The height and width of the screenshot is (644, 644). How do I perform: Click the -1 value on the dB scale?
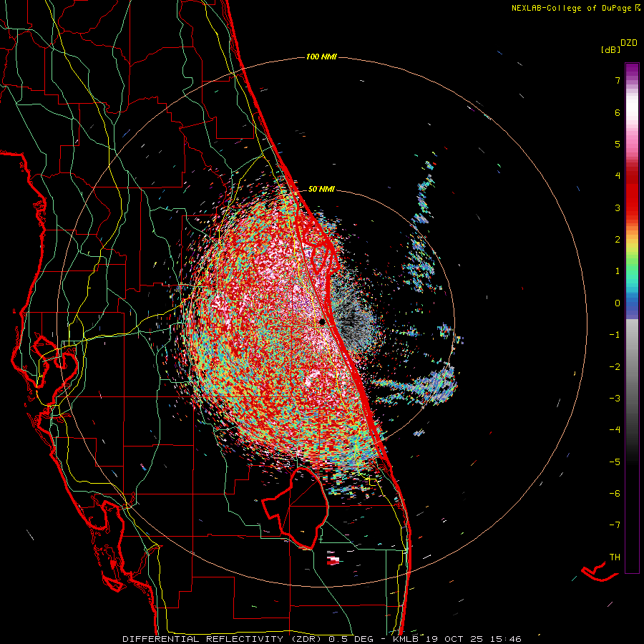tap(615, 335)
